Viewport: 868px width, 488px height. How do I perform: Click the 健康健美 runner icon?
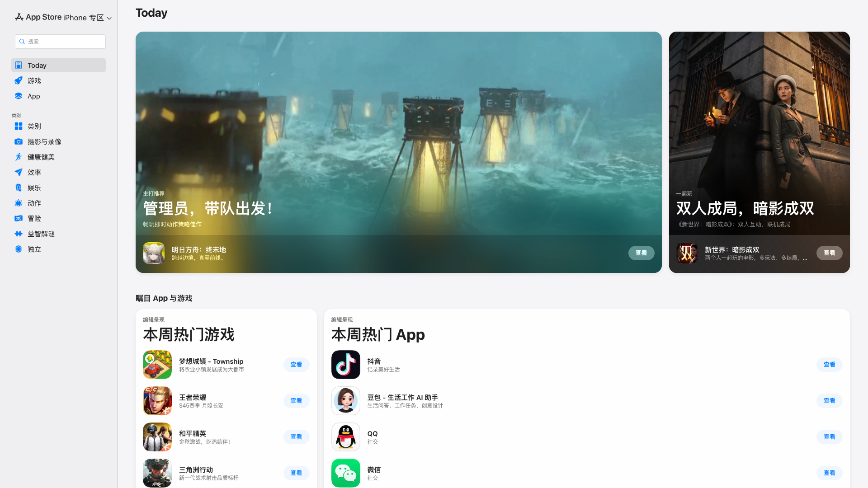pyautogui.click(x=19, y=157)
